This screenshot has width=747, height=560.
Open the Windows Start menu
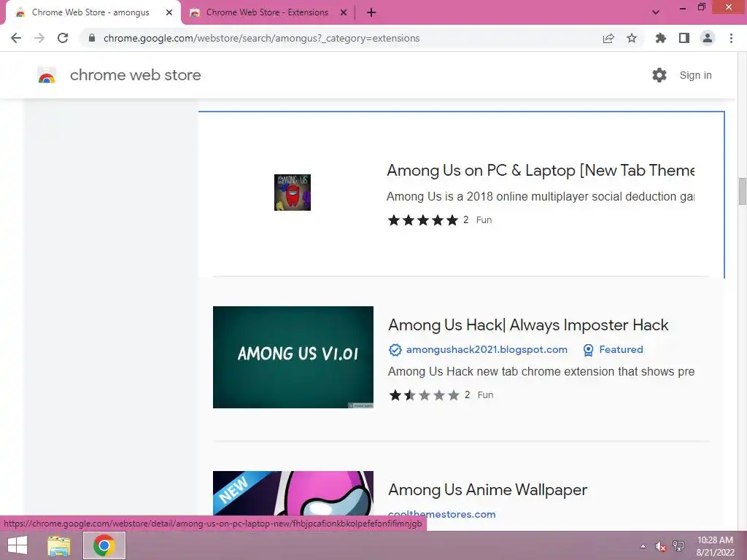click(x=18, y=545)
